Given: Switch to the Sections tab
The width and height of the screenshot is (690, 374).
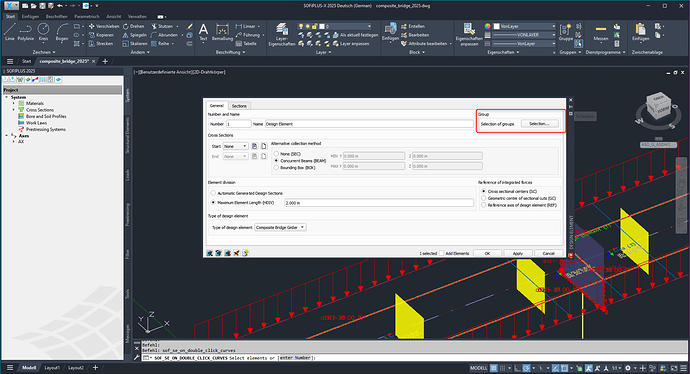Looking at the screenshot, I should (x=239, y=106).
